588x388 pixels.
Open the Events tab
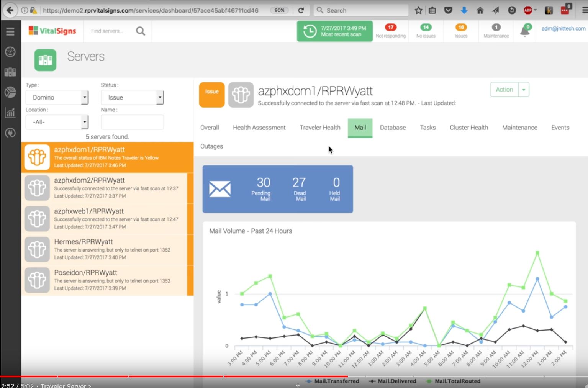click(560, 128)
